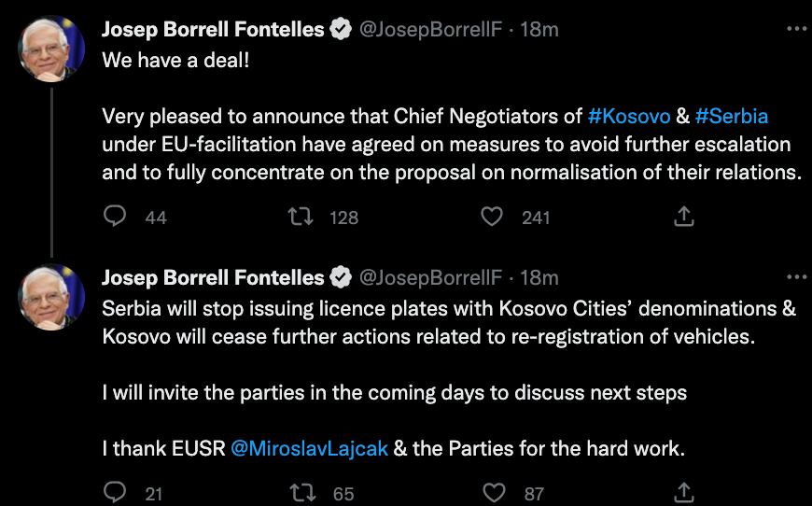Open more options on the second tweet
812x506 pixels.
796,277
